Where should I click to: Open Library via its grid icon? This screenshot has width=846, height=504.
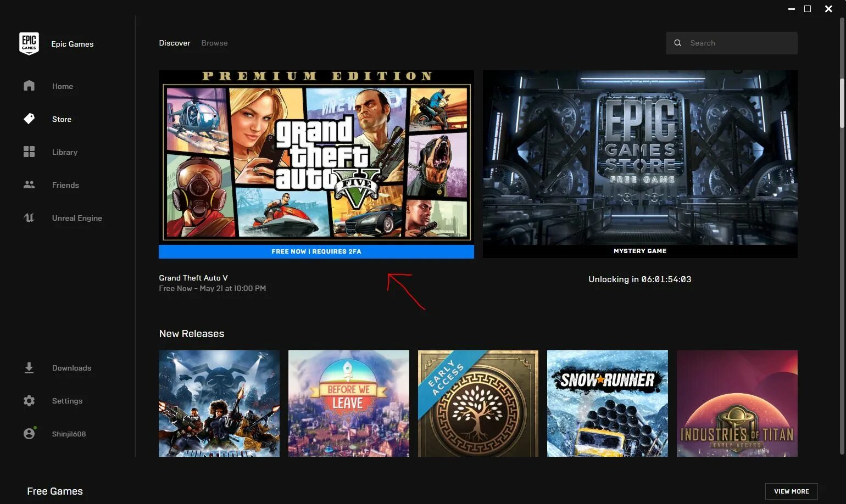pyautogui.click(x=29, y=152)
